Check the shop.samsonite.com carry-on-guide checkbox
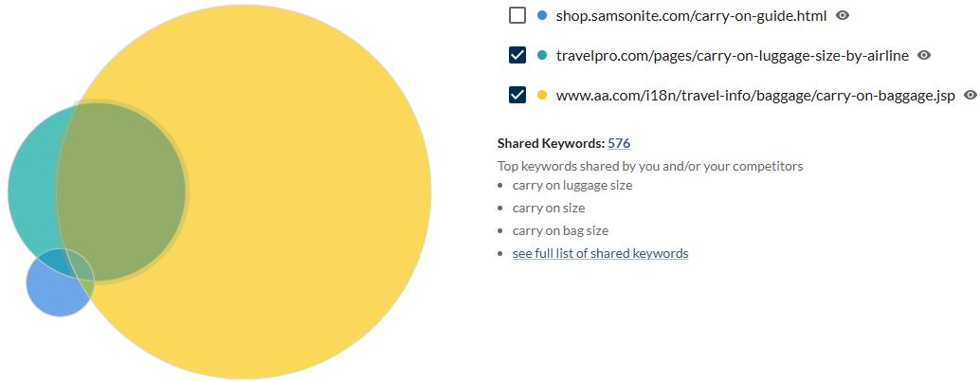 (517, 15)
